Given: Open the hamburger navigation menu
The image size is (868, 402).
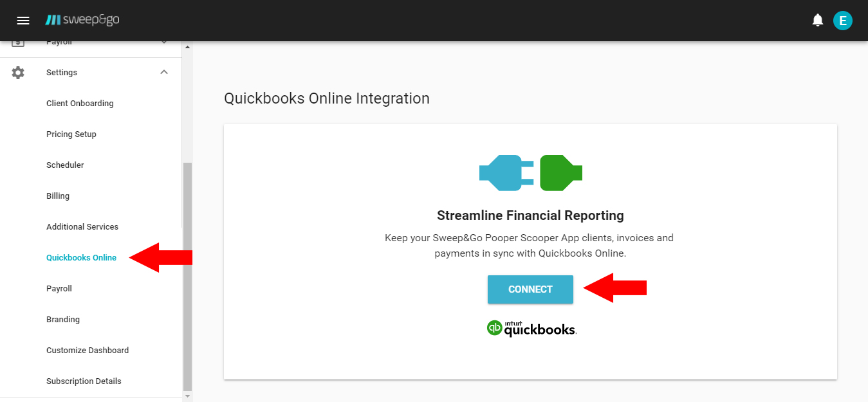Looking at the screenshot, I should coord(23,20).
